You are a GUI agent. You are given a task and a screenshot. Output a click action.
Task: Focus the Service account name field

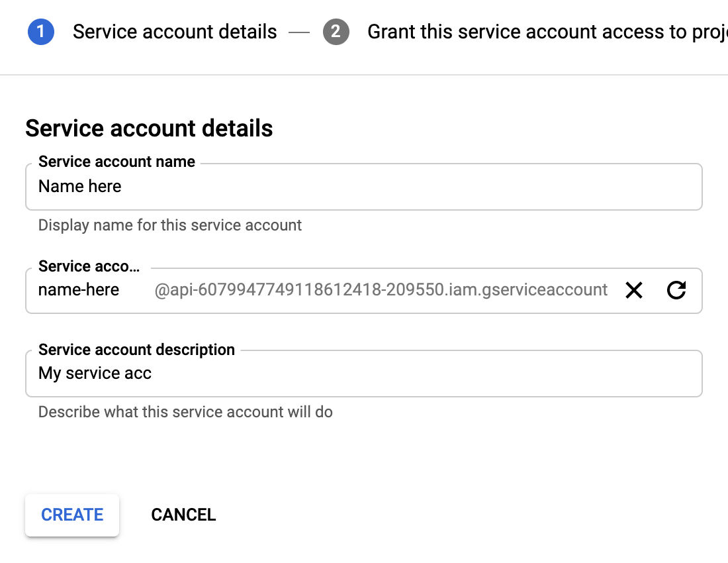[x=363, y=187]
